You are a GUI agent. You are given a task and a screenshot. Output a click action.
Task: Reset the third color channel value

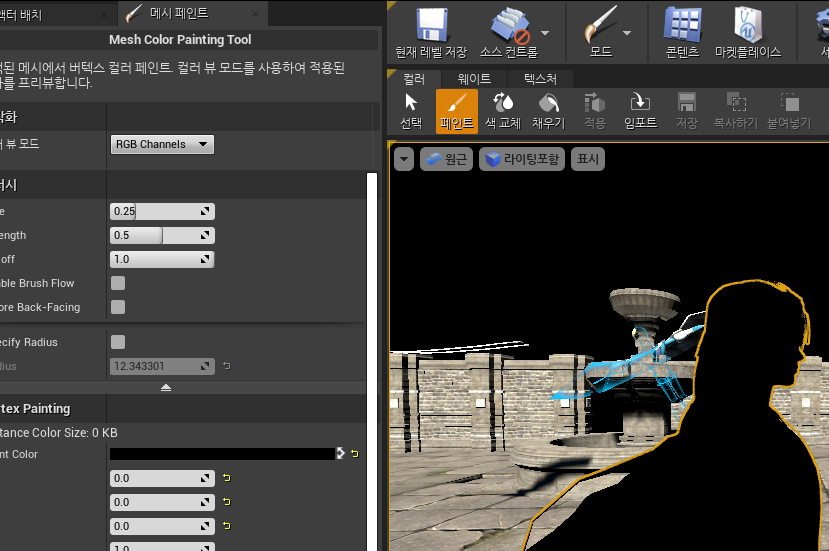pyautogui.click(x=227, y=526)
